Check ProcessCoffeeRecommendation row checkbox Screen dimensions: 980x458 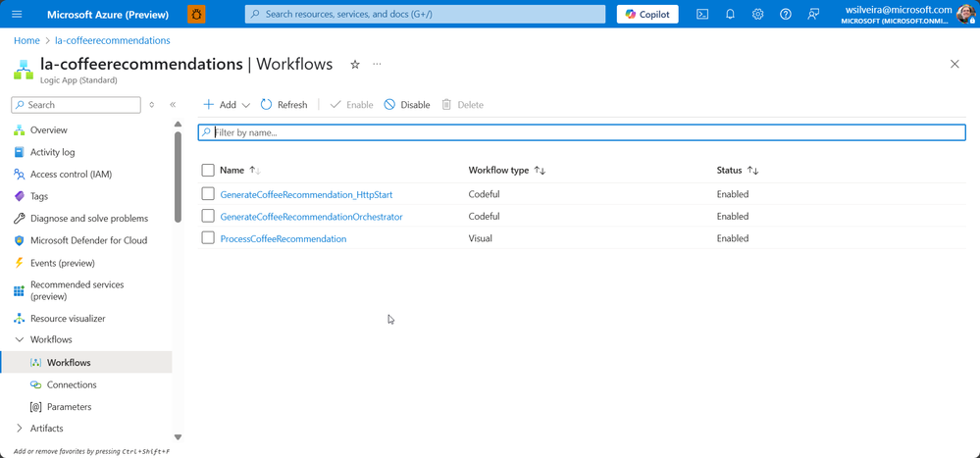208,238
